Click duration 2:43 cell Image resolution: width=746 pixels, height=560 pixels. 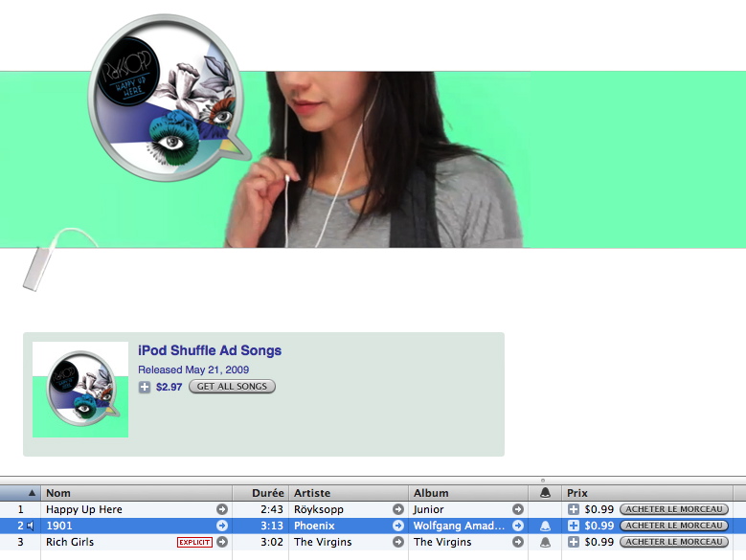272,509
